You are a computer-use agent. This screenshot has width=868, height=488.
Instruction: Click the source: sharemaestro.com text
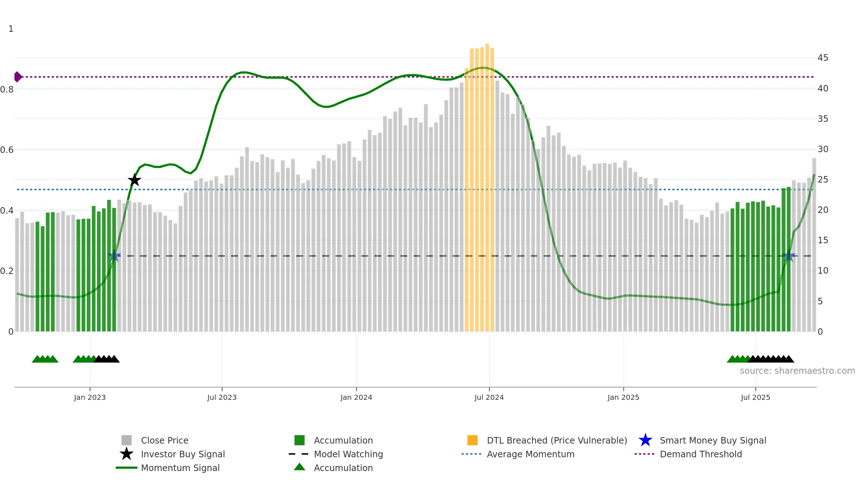click(x=797, y=371)
